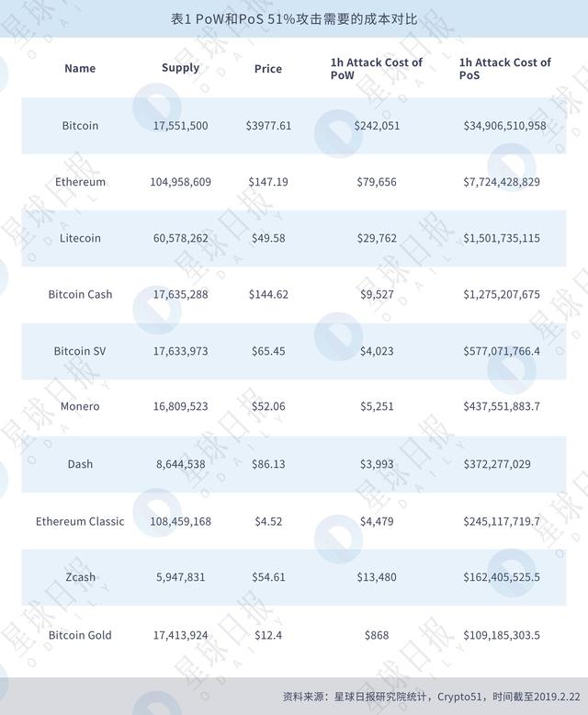Click the Supply column header
This screenshot has width=588, height=715.
click(x=180, y=68)
